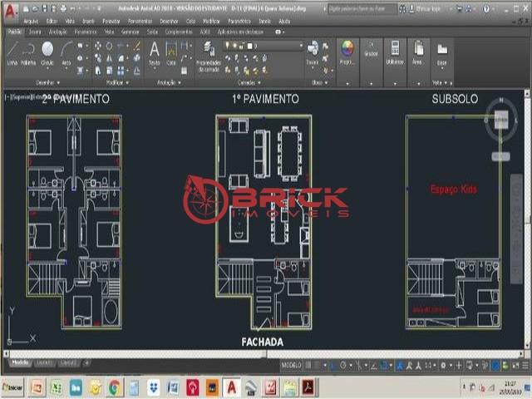Click the ViewCube top face

point(501,120)
